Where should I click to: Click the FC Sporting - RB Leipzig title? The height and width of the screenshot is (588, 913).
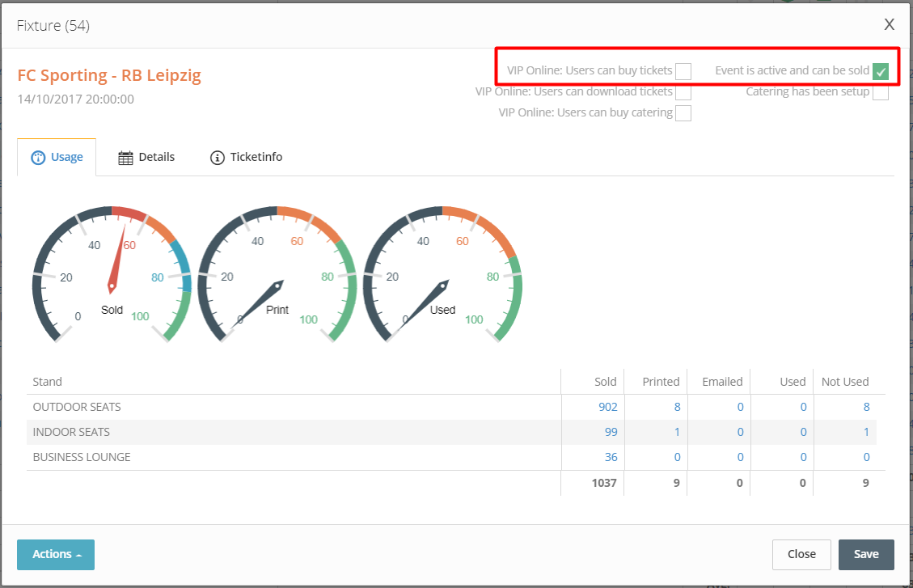click(x=109, y=75)
